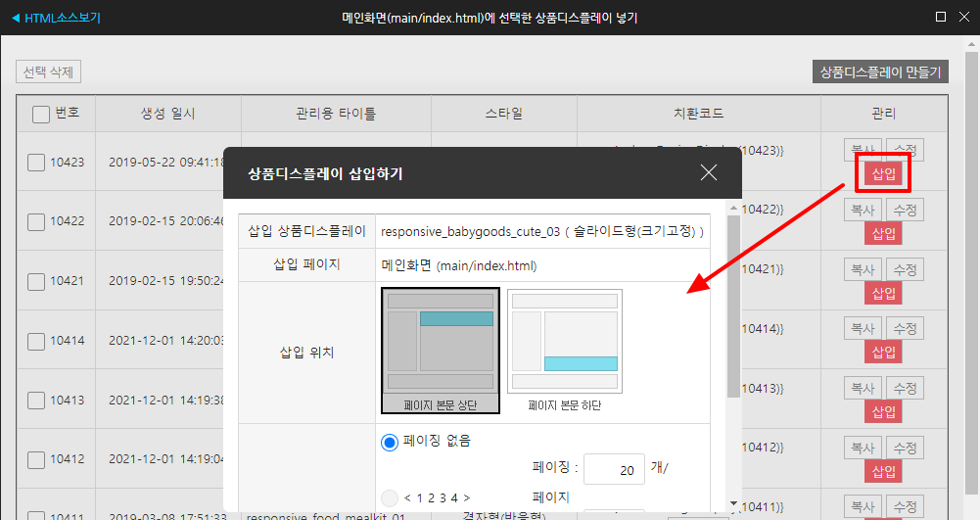Click the dialog scrollbar up arrow

pos(733,208)
